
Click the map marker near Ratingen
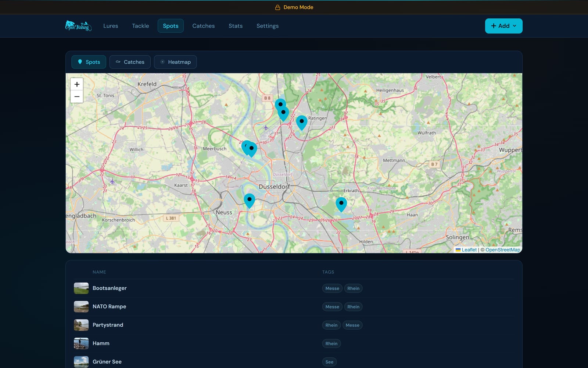pos(302,123)
